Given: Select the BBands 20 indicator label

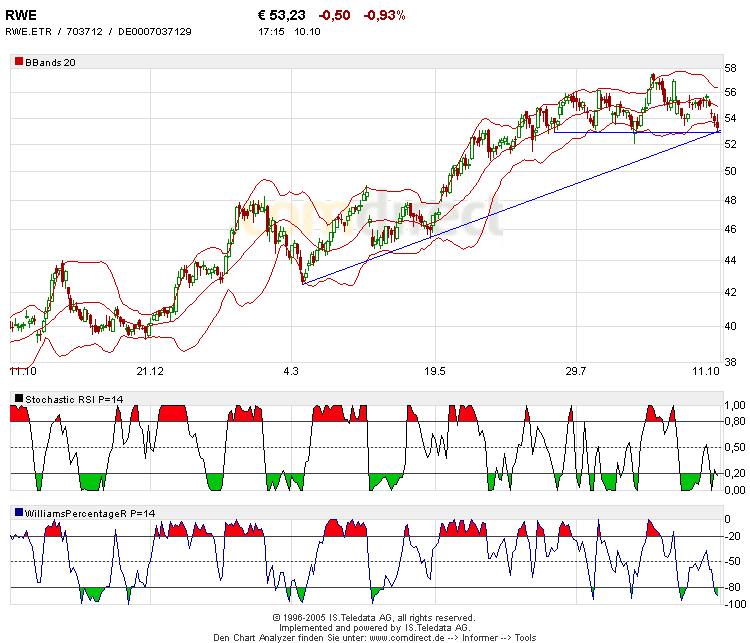Looking at the screenshot, I should (51, 62).
